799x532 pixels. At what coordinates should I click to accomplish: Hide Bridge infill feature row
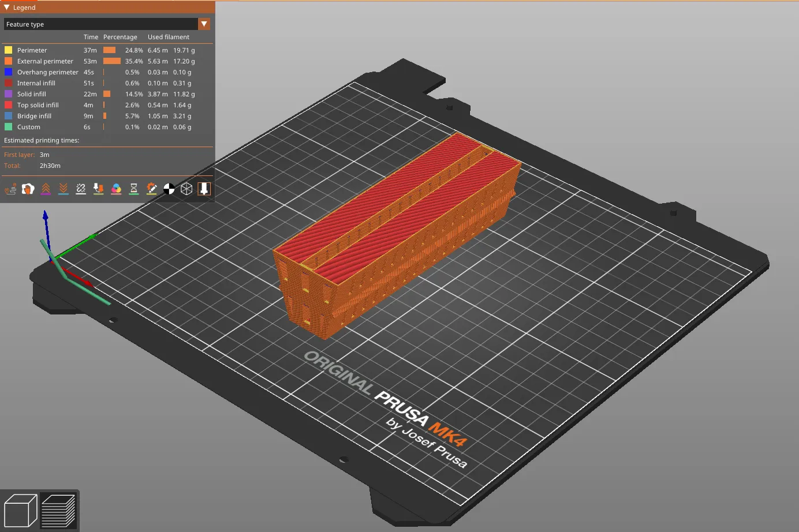point(107,116)
